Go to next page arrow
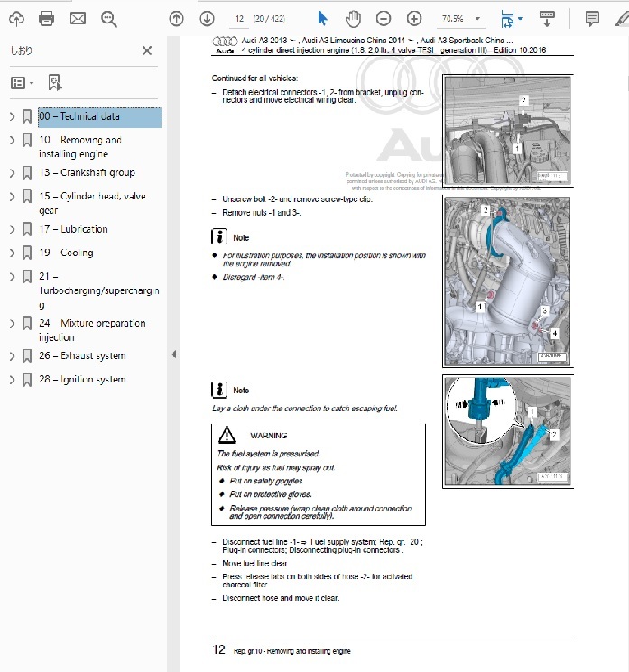The image size is (629, 672). point(207,19)
